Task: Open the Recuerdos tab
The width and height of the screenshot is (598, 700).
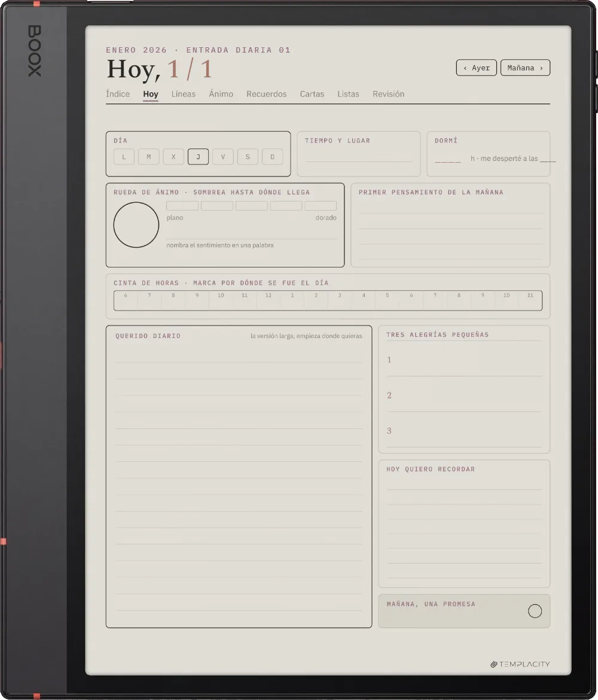Action: point(267,94)
